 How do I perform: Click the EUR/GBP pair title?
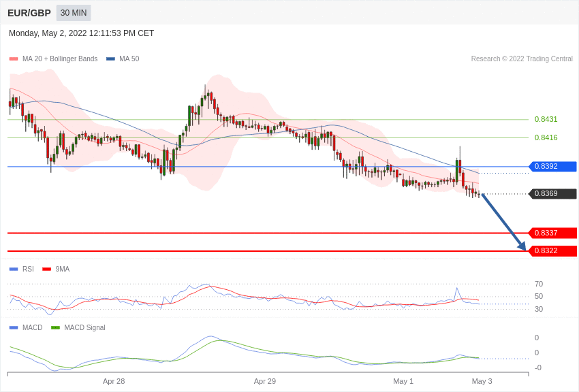point(29,13)
